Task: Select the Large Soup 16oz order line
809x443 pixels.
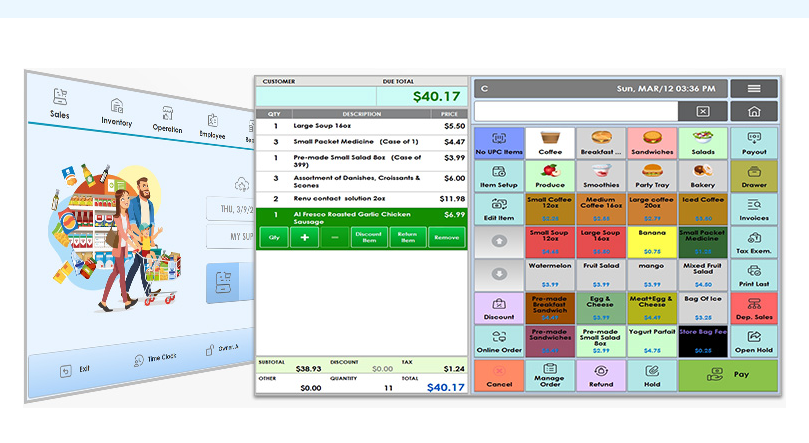Action: coord(360,126)
